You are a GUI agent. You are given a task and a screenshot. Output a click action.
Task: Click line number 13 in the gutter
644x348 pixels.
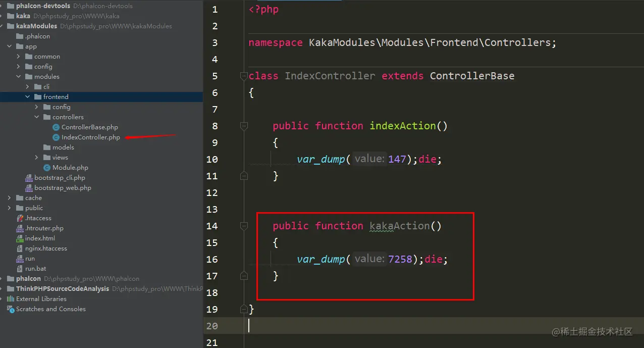(x=212, y=209)
